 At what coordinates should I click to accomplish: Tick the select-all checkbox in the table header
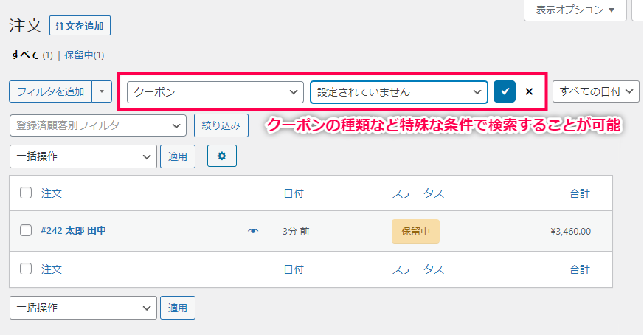click(26, 193)
